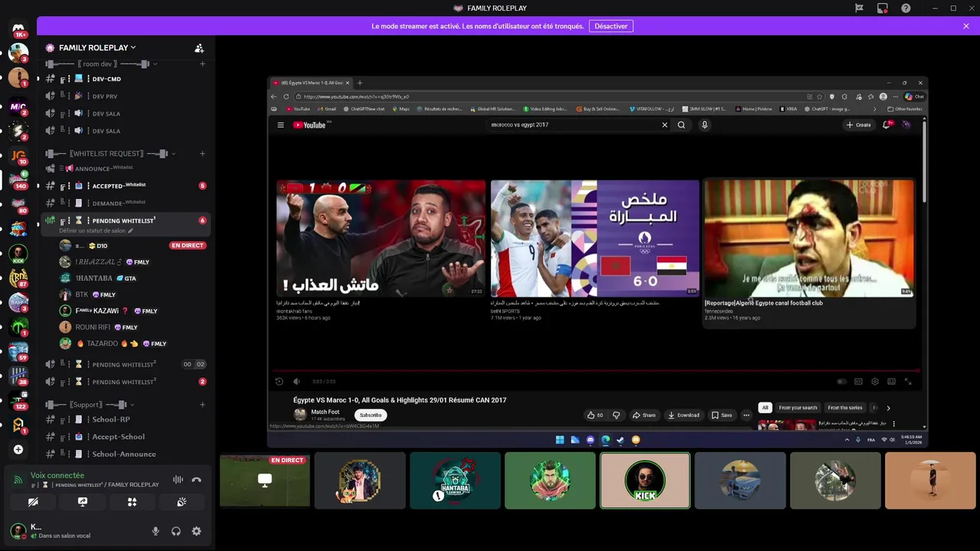Click the invite people icon

tap(199, 47)
